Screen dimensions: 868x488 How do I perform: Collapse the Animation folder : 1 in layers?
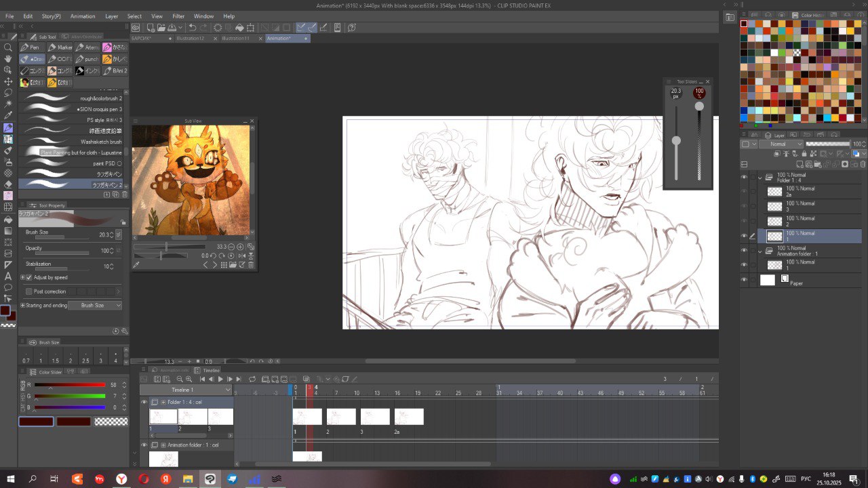759,250
